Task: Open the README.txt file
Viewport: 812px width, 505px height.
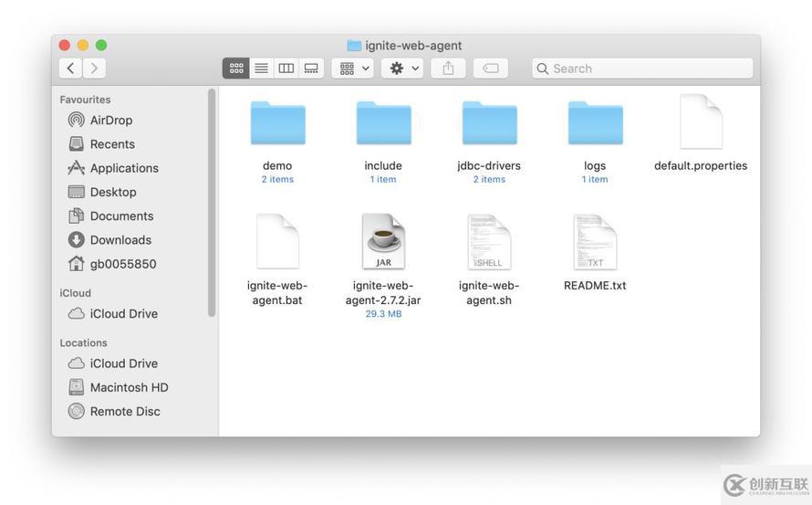Action: coord(595,242)
